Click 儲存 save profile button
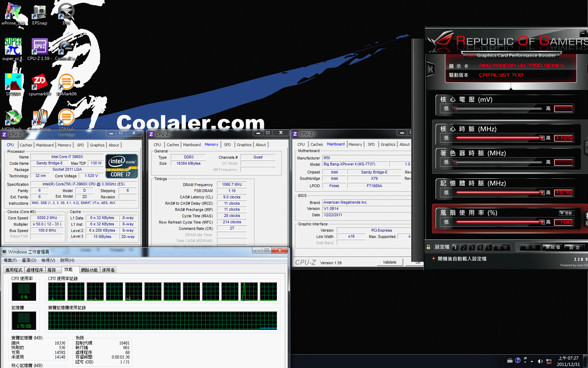Image resolution: width=588 pixels, height=368 pixels. coord(503,247)
